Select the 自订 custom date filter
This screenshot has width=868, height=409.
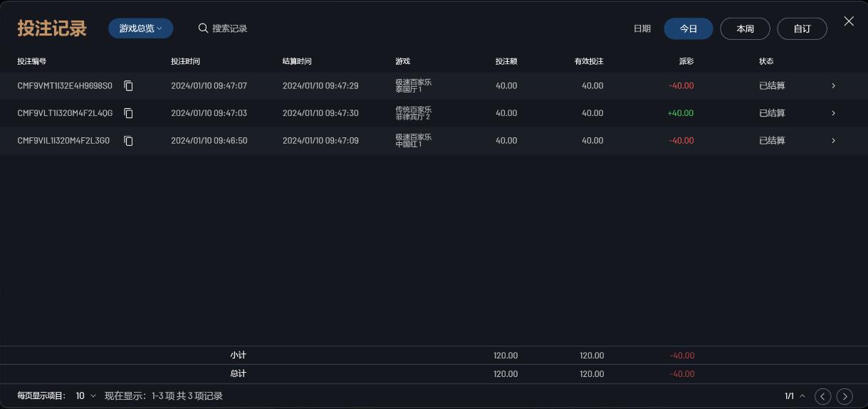click(802, 28)
